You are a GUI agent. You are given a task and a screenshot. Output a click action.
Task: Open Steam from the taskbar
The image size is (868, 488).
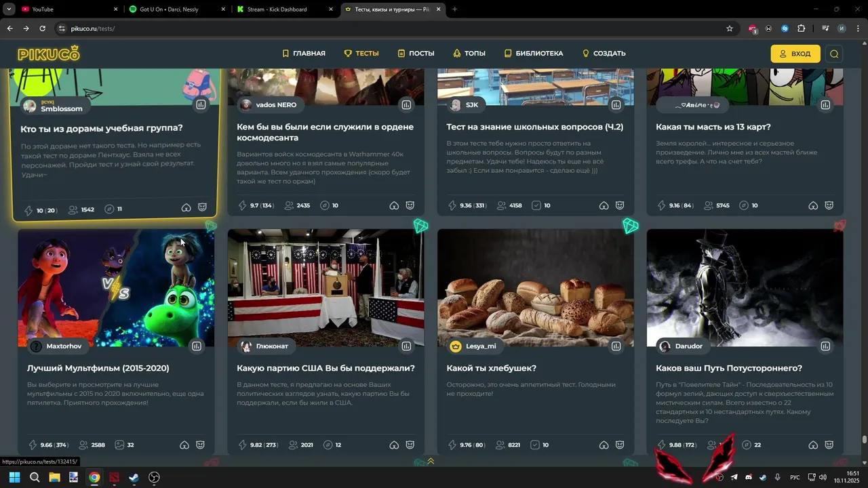click(x=134, y=477)
